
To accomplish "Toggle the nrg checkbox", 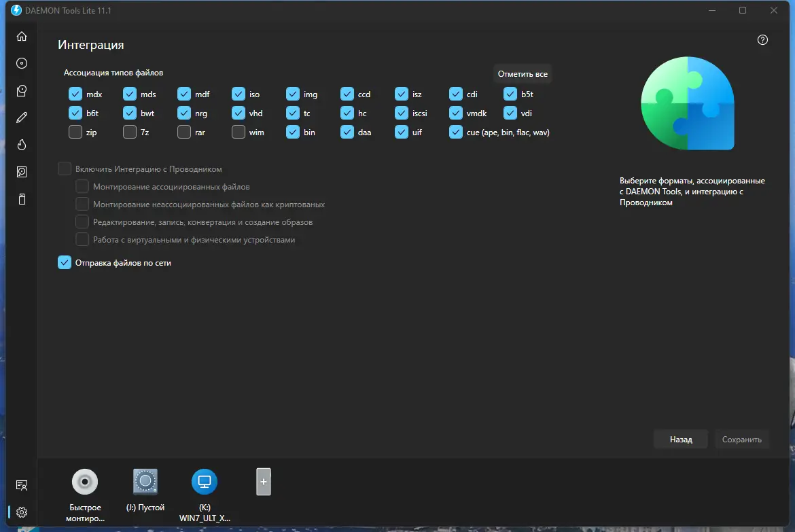I will point(184,113).
